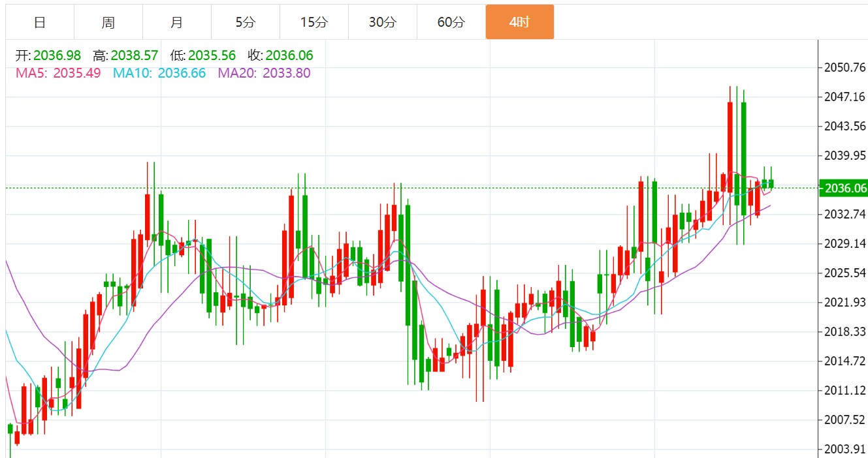The height and width of the screenshot is (458, 868).
Task: Click the 2029.14 price axis label
Action: [x=845, y=244]
